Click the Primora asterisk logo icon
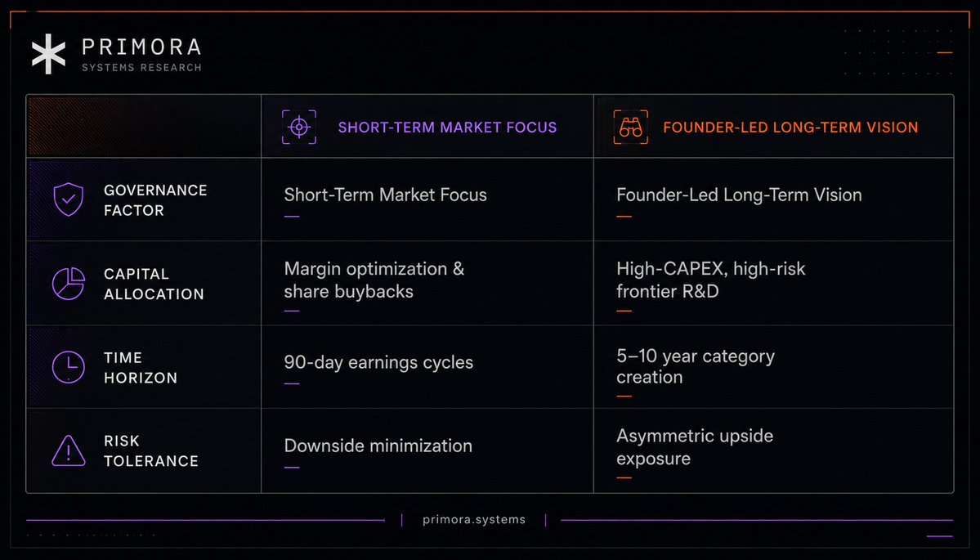 (x=49, y=55)
